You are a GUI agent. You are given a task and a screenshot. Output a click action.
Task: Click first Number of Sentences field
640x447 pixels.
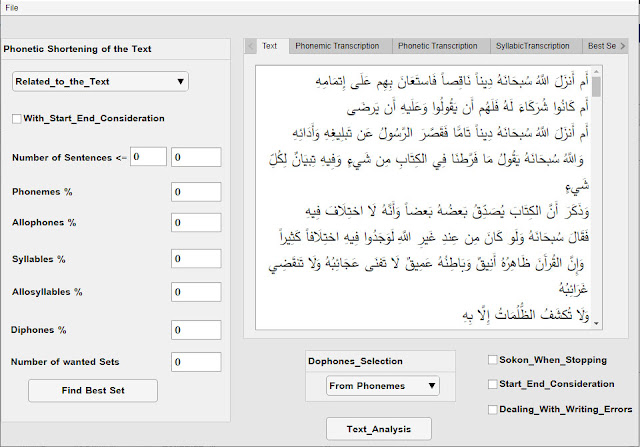coord(148,157)
